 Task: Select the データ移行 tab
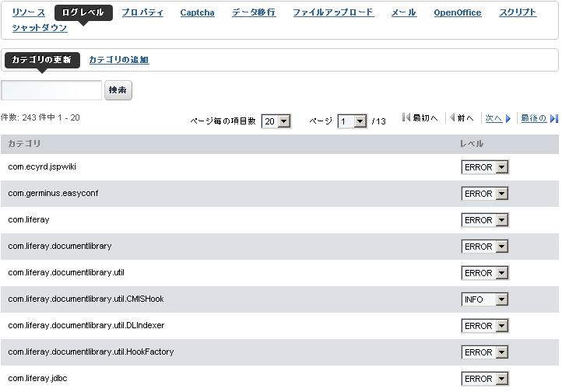[253, 12]
